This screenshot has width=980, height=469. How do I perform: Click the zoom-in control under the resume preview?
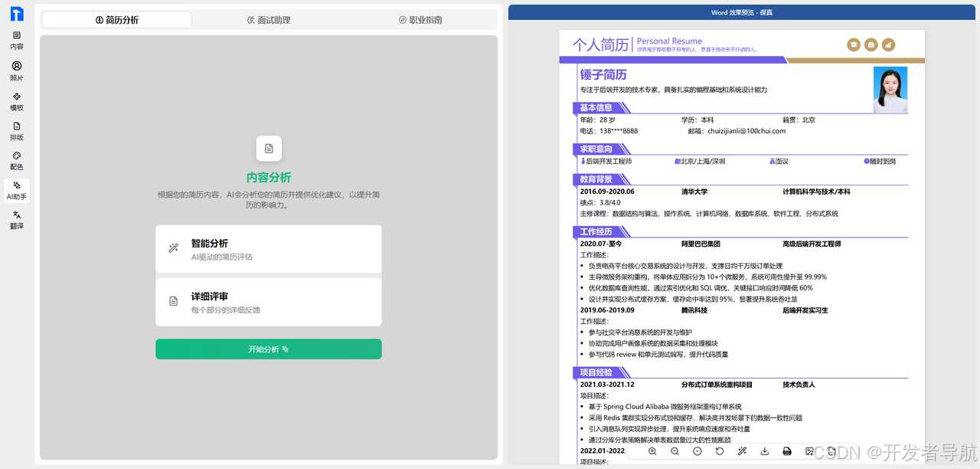[x=653, y=451]
